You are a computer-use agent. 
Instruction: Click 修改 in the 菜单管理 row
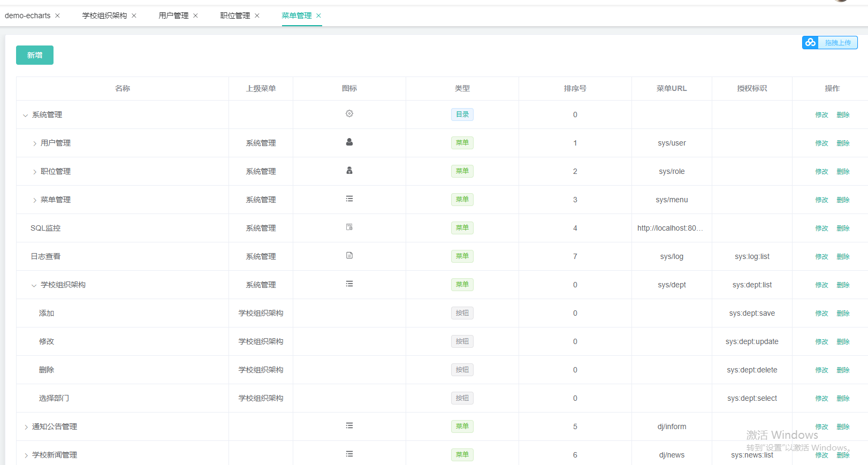click(821, 200)
